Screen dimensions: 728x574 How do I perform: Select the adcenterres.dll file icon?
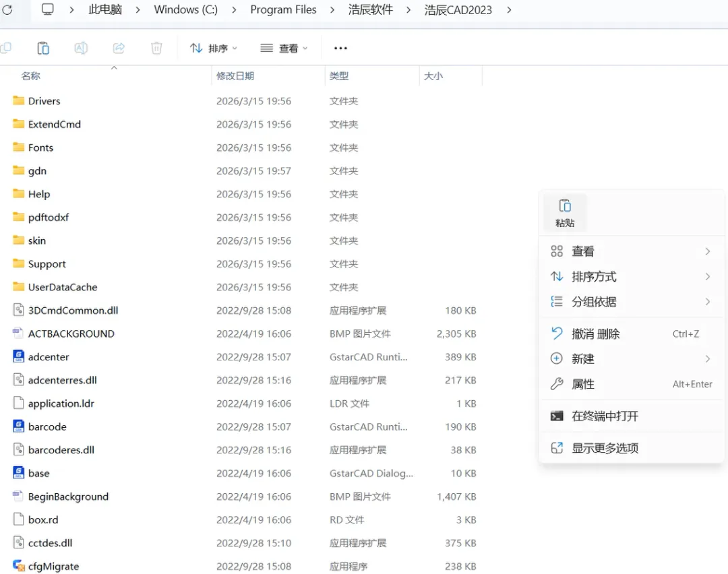pos(19,379)
